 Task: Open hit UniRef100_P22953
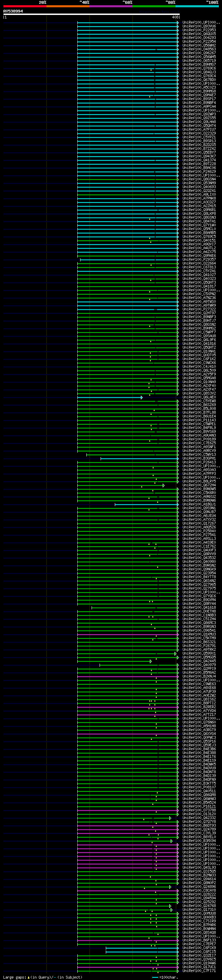point(199,30)
